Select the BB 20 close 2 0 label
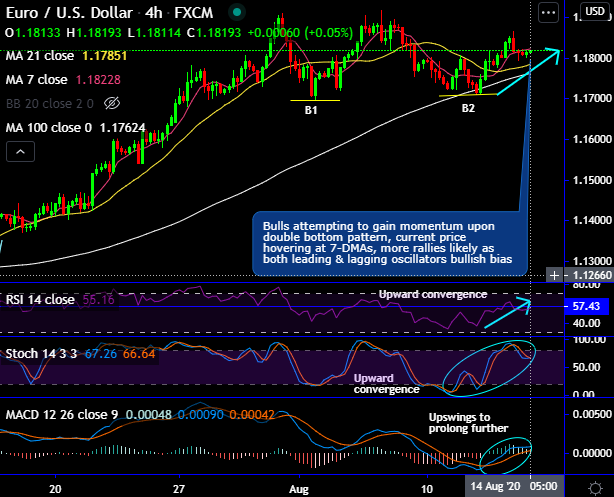The width and height of the screenshot is (614, 497). click(50, 104)
